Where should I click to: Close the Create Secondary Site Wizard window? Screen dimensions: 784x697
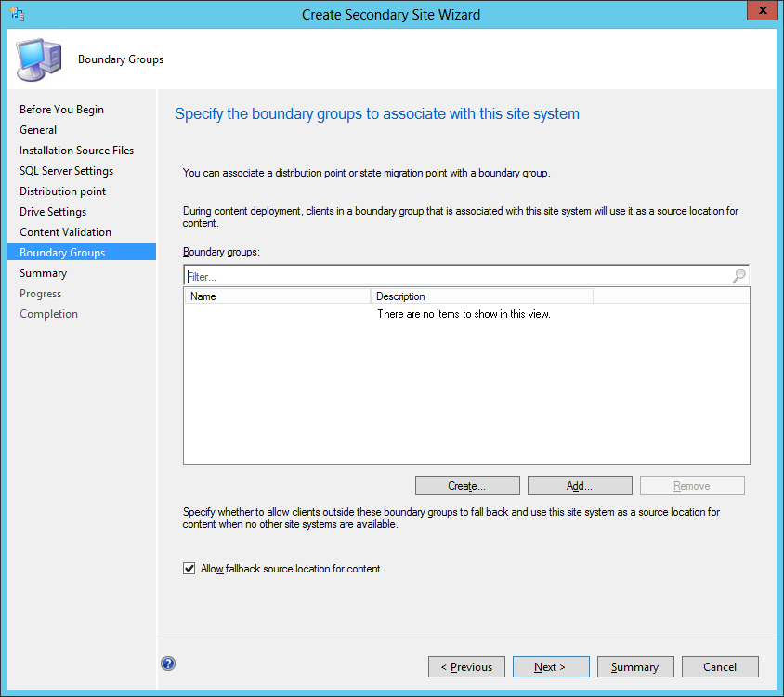click(763, 10)
